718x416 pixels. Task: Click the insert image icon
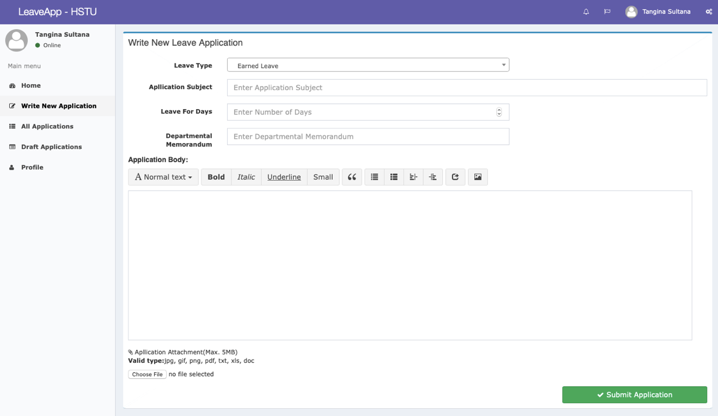[478, 177]
